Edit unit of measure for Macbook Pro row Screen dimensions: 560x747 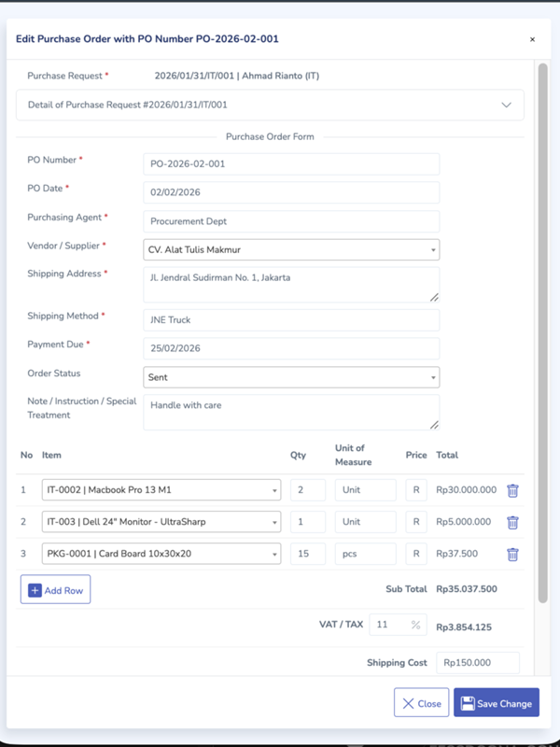[x=366, y=489]
